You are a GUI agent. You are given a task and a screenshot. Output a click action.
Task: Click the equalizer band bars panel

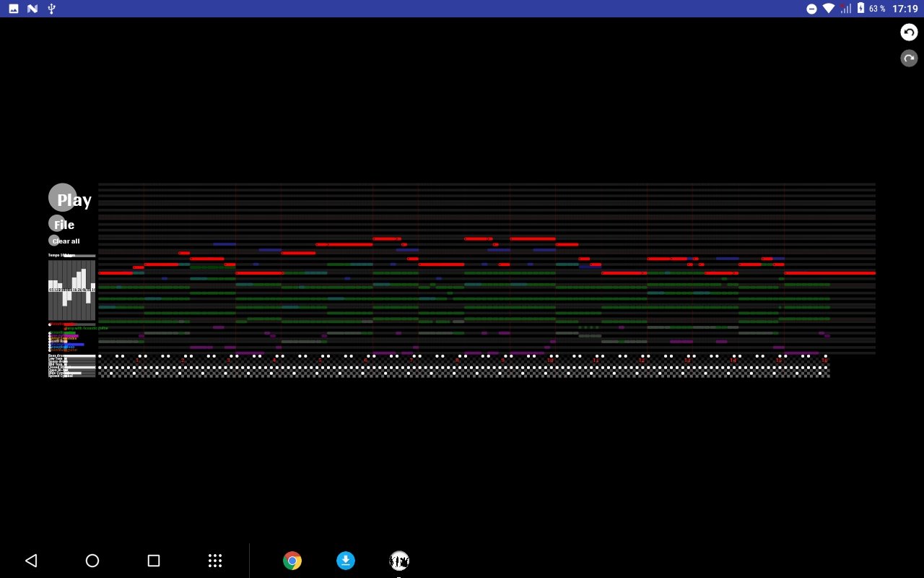pos(71,290)
